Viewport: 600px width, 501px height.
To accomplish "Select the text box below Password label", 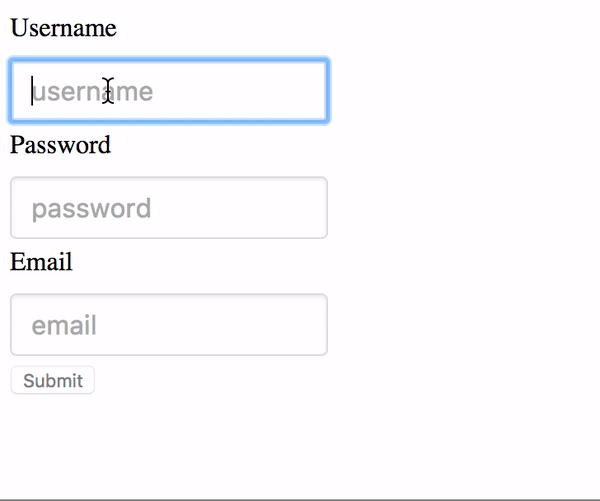I will point(169,208).
